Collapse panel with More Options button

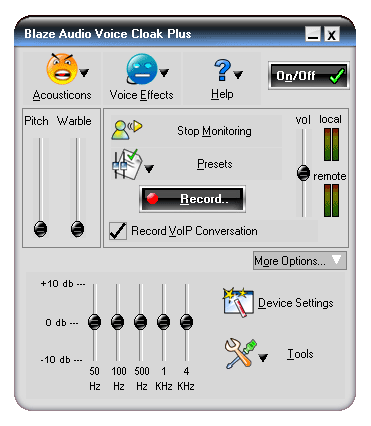click(x=300, y=261)
